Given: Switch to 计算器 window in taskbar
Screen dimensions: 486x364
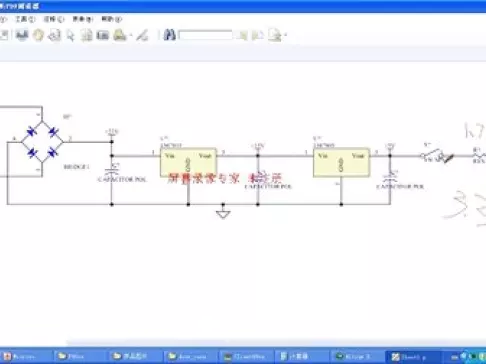Looking at the screenshot, I should (x=294, y=356).
